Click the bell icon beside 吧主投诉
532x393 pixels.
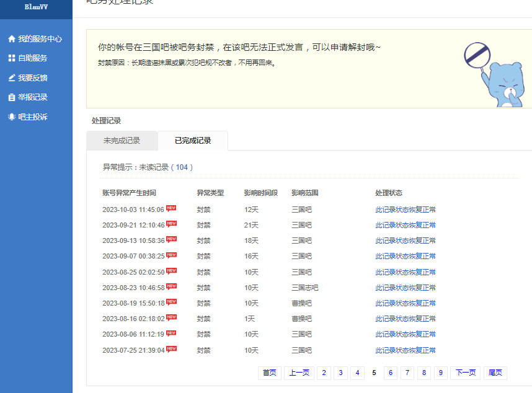pyautogui.click(x=11, y=117)
